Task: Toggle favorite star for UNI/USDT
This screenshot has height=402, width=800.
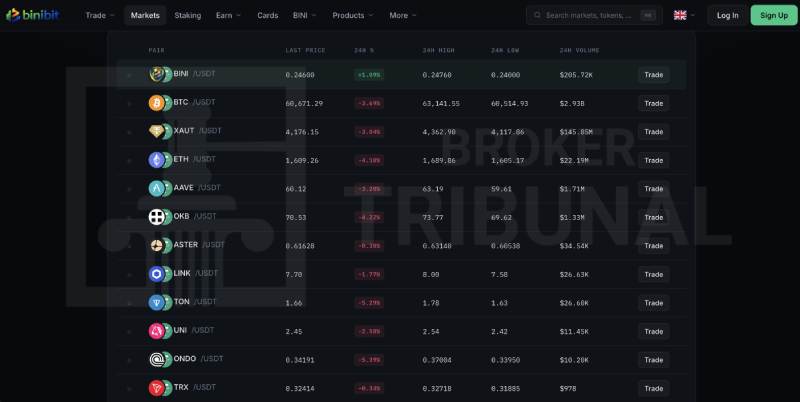Action: (x=129, y=332)
